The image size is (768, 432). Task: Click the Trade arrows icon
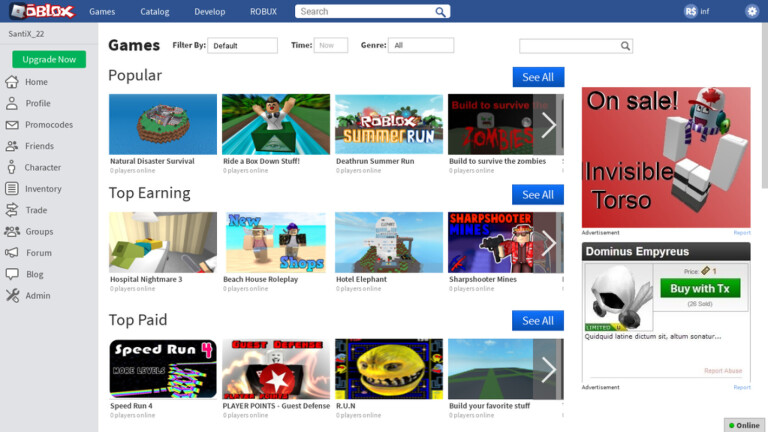[x=12, y=210]
